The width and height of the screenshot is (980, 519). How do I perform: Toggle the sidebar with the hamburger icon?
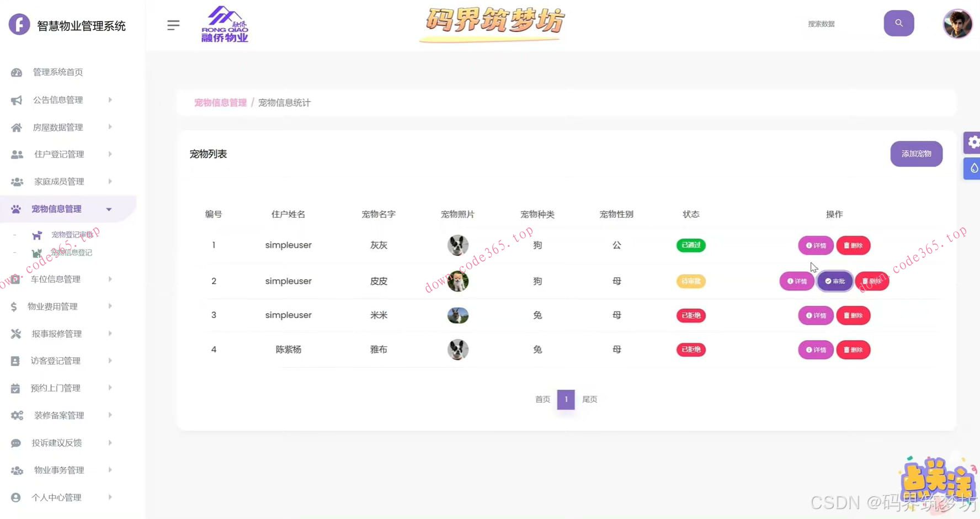tap(173, 24)
